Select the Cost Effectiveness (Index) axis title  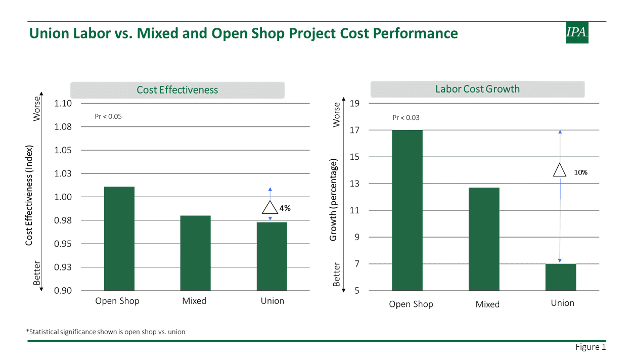click(29, 196)
